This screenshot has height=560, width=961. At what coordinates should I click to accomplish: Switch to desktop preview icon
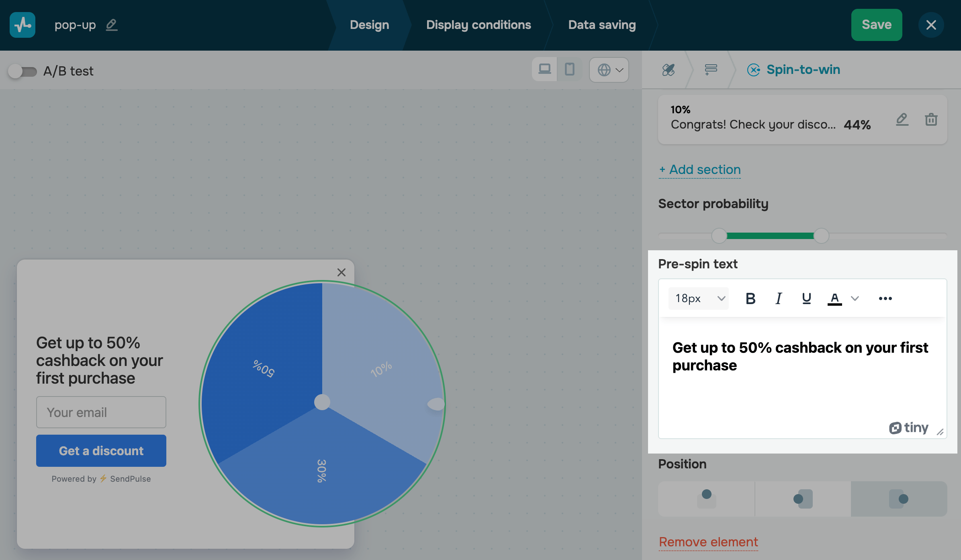(544, 69)
